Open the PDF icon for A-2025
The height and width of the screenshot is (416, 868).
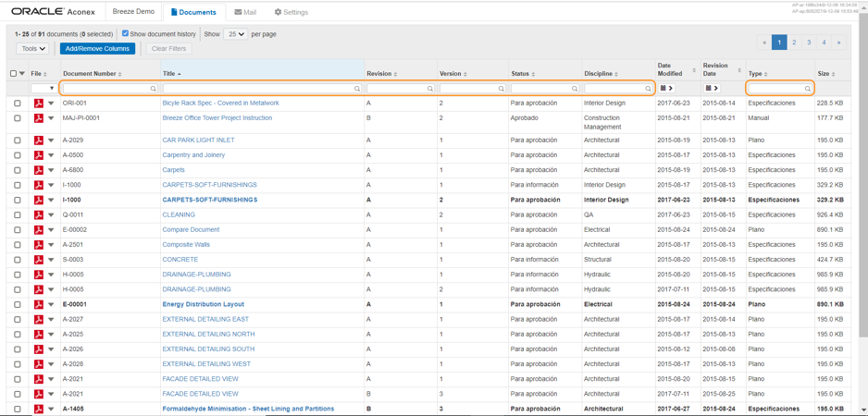tap(39, 335)
